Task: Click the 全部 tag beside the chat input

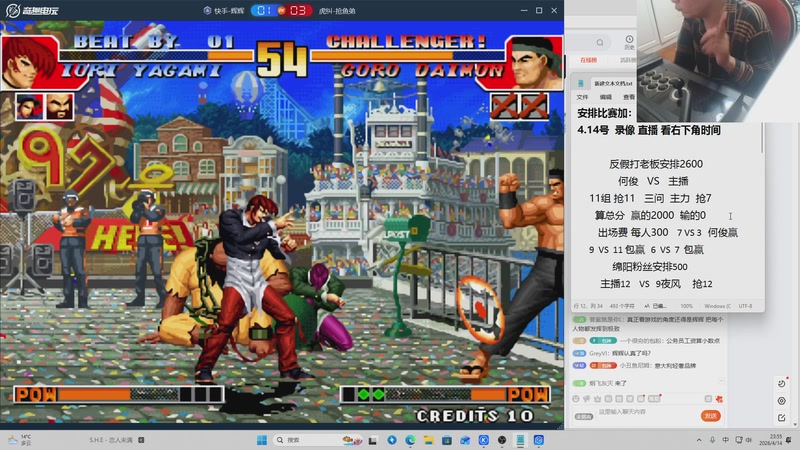Action: (x=584, y=417)
